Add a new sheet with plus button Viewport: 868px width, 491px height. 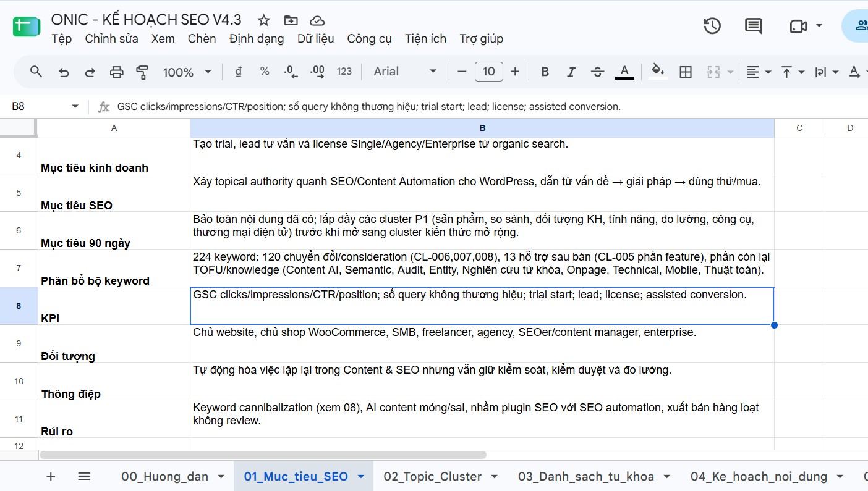51,476
